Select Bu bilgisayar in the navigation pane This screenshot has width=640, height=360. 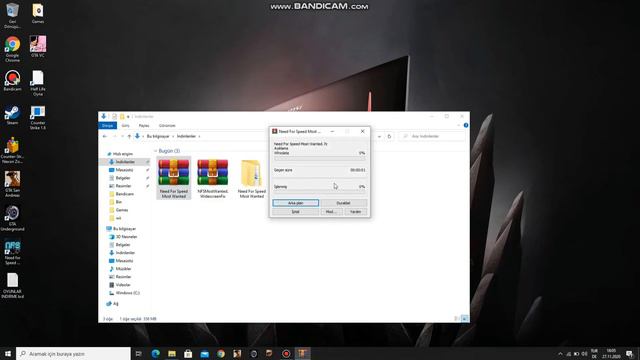tap(121, 229)
